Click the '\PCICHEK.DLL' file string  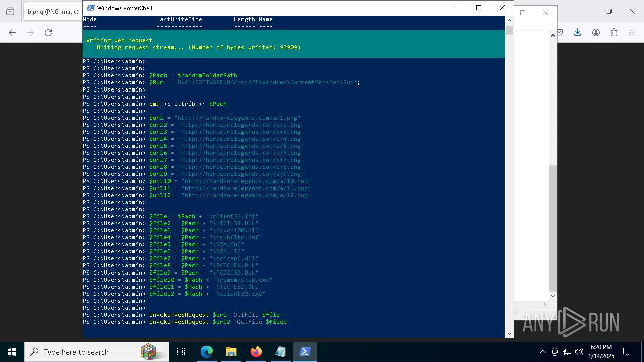coord(234,265)
